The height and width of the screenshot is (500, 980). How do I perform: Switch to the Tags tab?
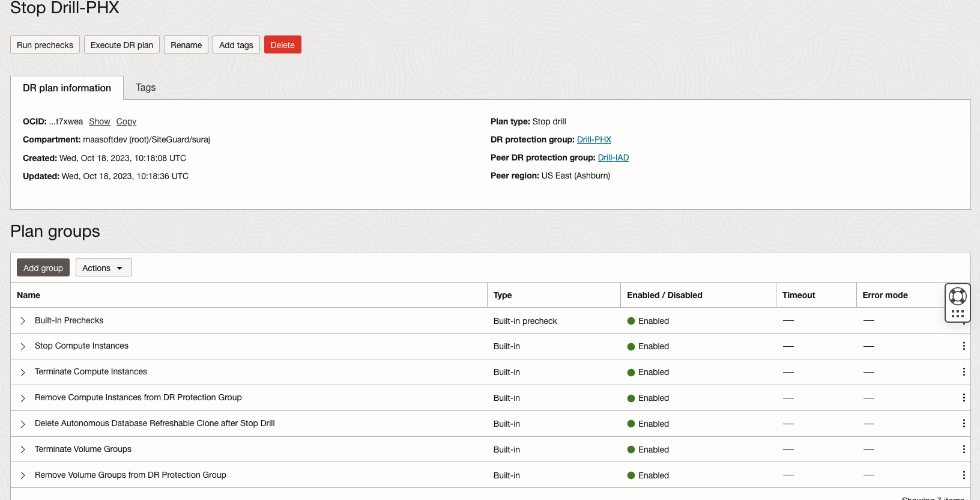tap(145, 88)
